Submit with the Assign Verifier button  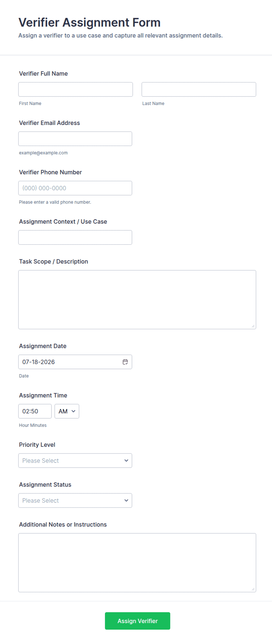tap(137, 621)
